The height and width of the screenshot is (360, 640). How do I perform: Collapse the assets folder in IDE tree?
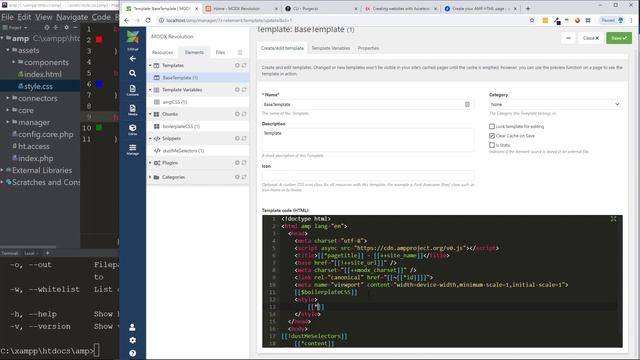8,50
